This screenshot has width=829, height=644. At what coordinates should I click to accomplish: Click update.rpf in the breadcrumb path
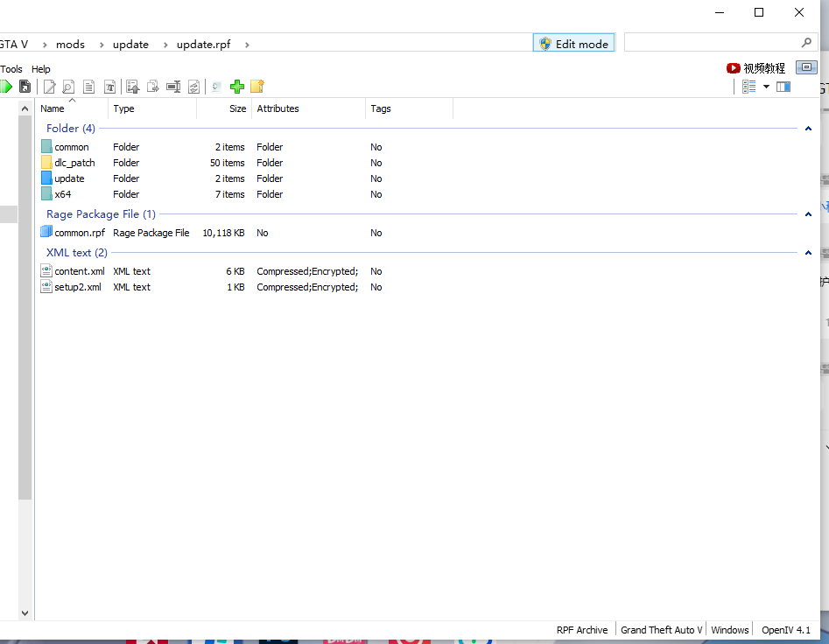click(x=204, y=45)
